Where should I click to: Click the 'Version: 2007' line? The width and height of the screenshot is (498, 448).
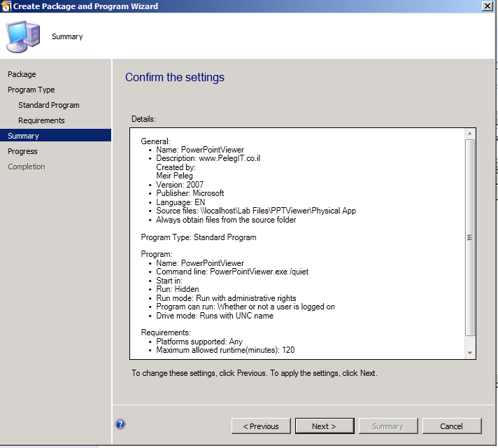[x=180, y=185]
